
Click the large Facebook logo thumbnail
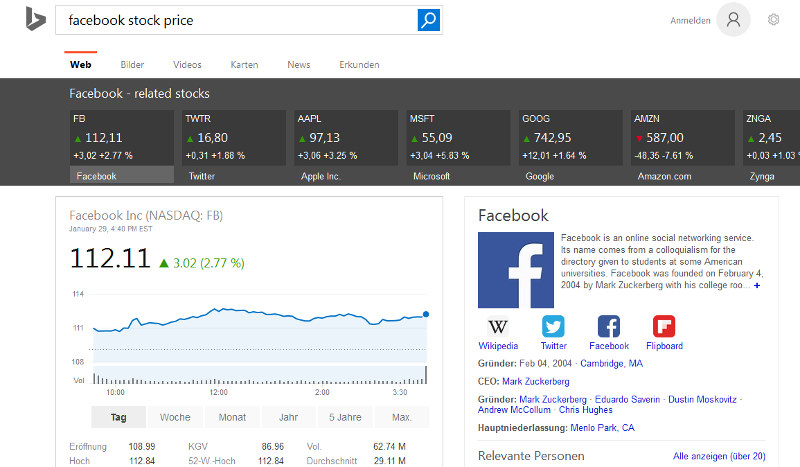pyautogui.click(x=515, y=270)
